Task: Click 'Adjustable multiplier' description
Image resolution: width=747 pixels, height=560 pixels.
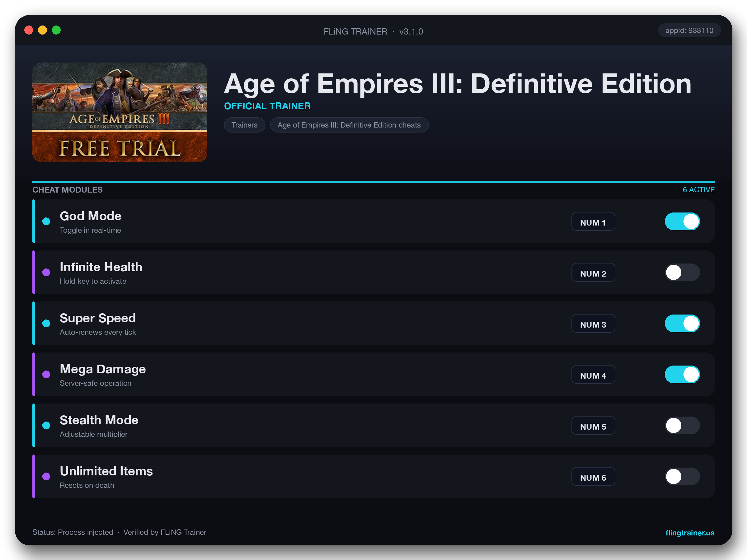Action: [94, 434]
